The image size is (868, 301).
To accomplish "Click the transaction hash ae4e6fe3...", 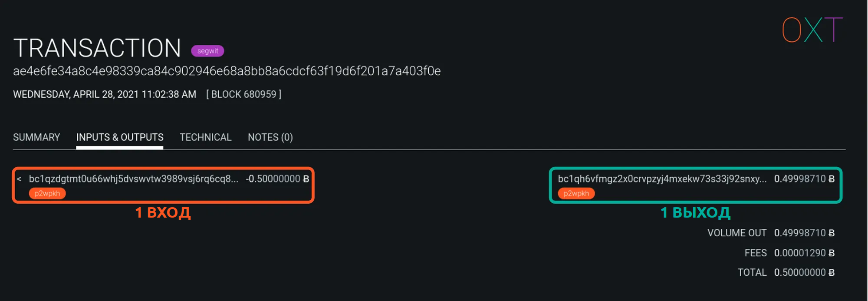I will tap(227, 71).
